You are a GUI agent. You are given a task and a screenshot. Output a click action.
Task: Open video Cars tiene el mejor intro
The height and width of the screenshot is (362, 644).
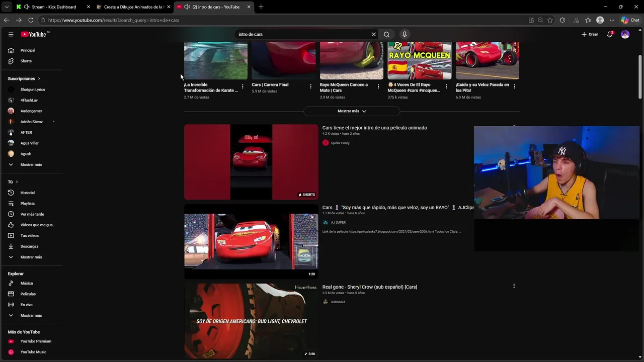click(374, 128)
